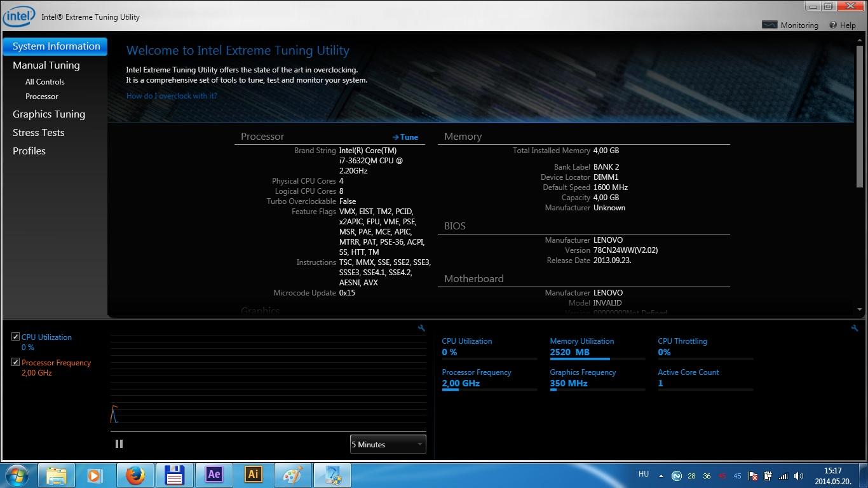Open Paint from taskbar
The width and height of the screenshot is (868, 488).
(x=293, y=475)
